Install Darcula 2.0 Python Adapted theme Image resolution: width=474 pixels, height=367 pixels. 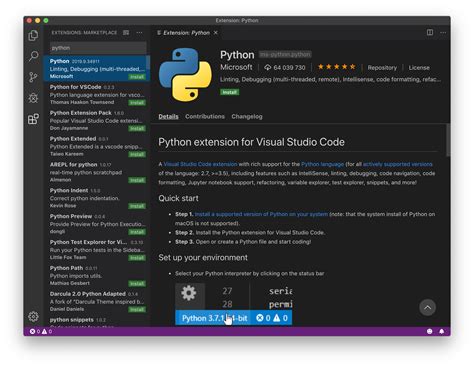coord(137,310)
